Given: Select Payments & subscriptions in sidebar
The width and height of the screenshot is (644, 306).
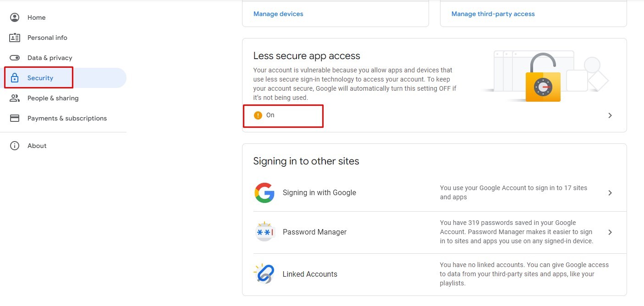Looking at the screenshot, I should tap(67, 118).
